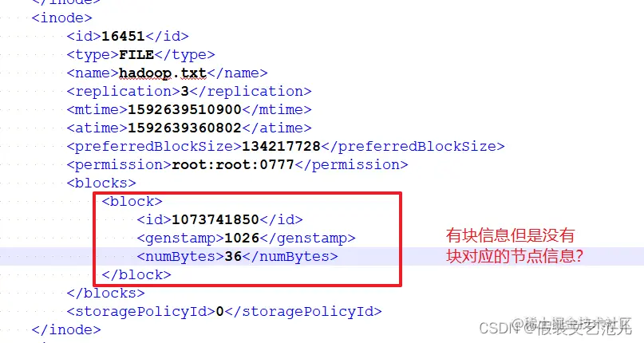This screenshot has width=644, height=343.
Task: Click the opening inode tag
Action: point(61,18)
